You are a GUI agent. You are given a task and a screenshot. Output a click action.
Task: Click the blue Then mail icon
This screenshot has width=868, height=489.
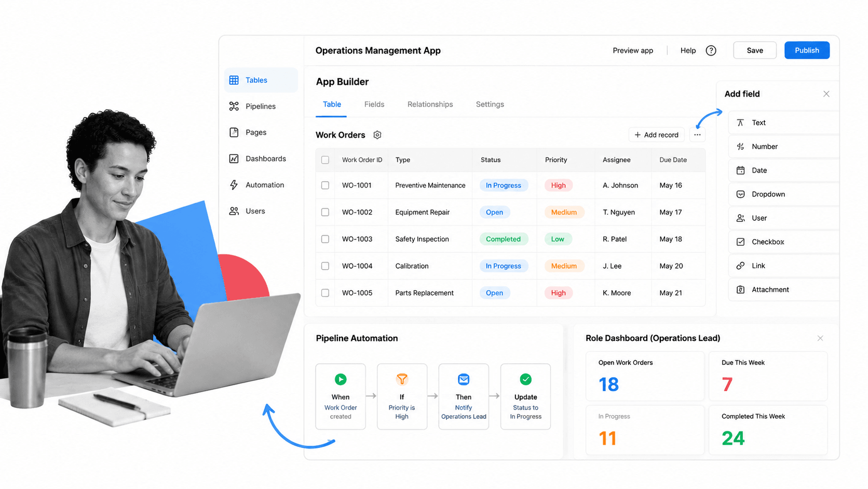[x=464, y=379]
